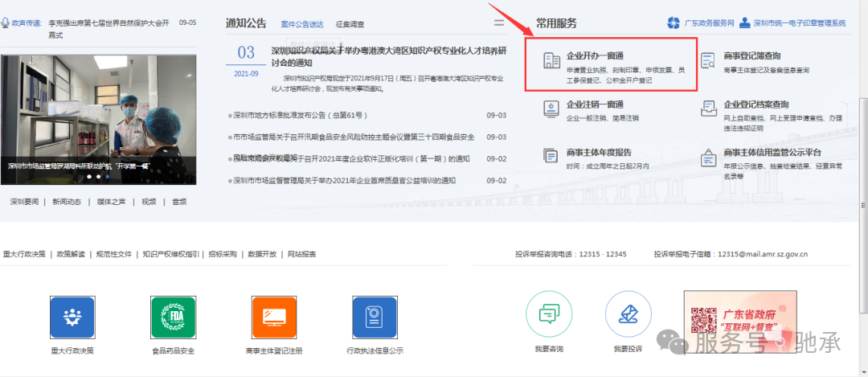Select the 新闻动态 news tab
This screenshot has width=868, height=377.
click(67, 202)
